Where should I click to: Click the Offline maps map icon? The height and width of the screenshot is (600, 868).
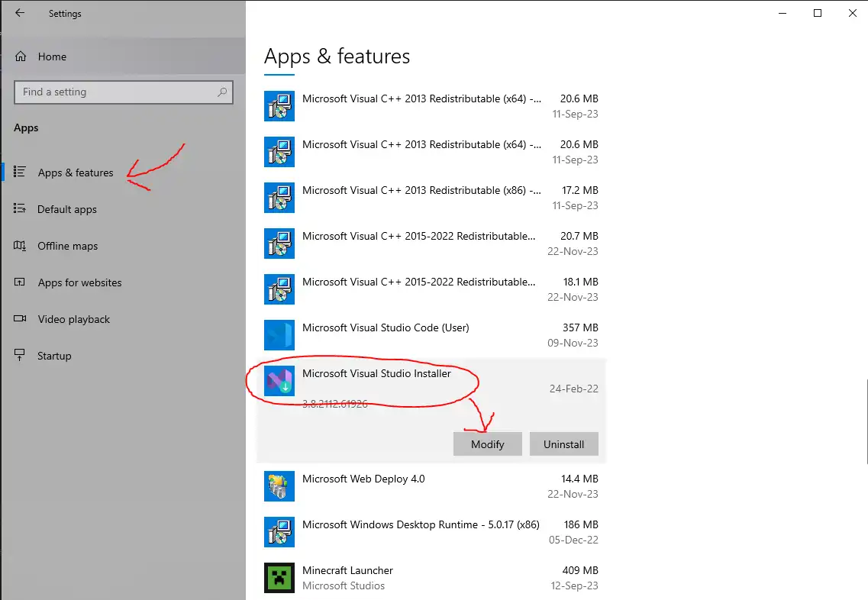pos(19,245)
